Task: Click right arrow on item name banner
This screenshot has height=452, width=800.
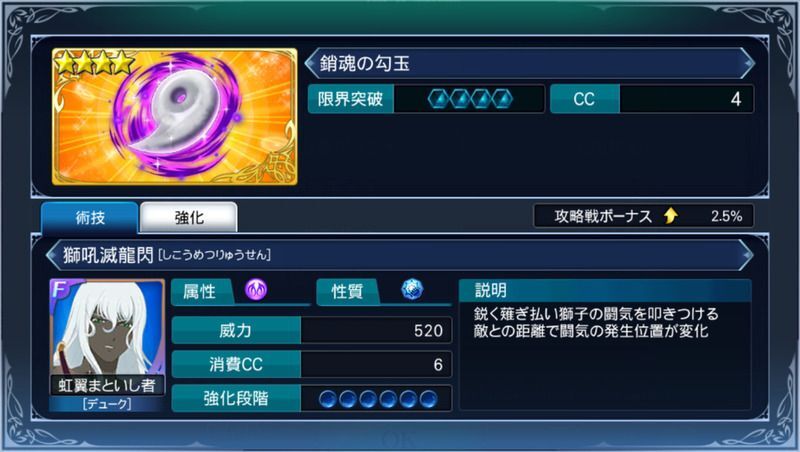Action: pyautogui.click(x=747, y=63)
